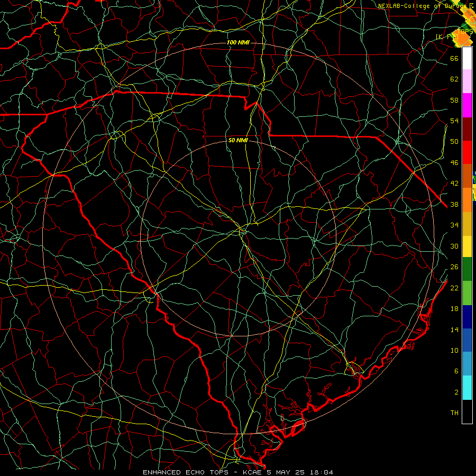Image resolution: width=476 pixels, height=476 pixels.
Task: Click the 62 legend value
Action: [454, 79]
